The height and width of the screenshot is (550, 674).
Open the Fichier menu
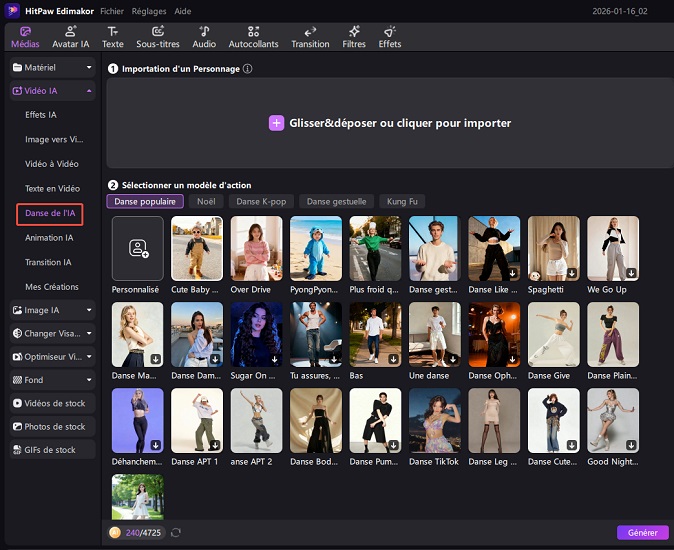[x=112, y=9]
